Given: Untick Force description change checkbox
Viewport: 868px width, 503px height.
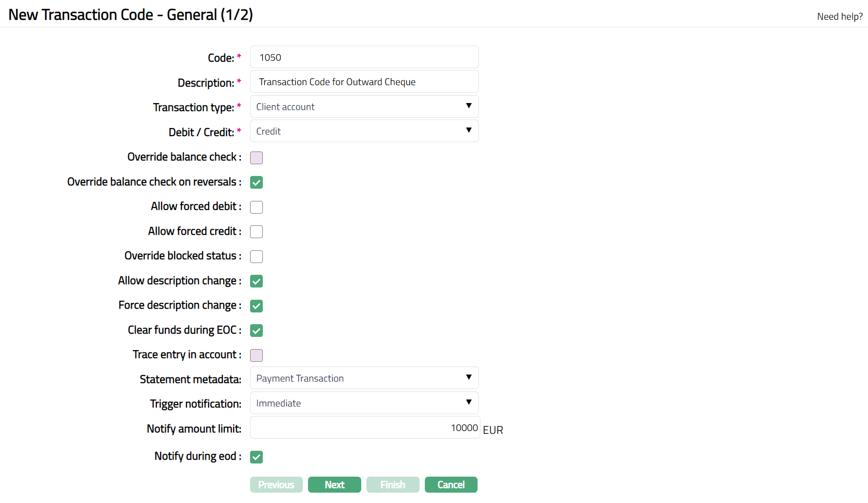Looking at the screenshot, I should pos(256,306).
